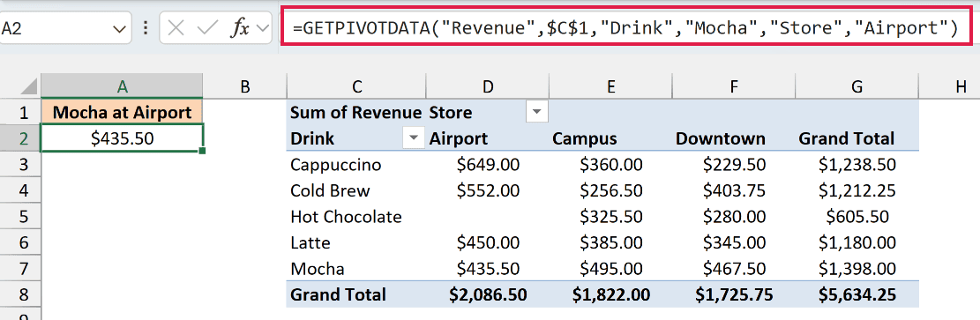980x320 pixels.
Task: Click the Enter checkmark formula button
Action: pyautogui.click(x=206, y=28)
